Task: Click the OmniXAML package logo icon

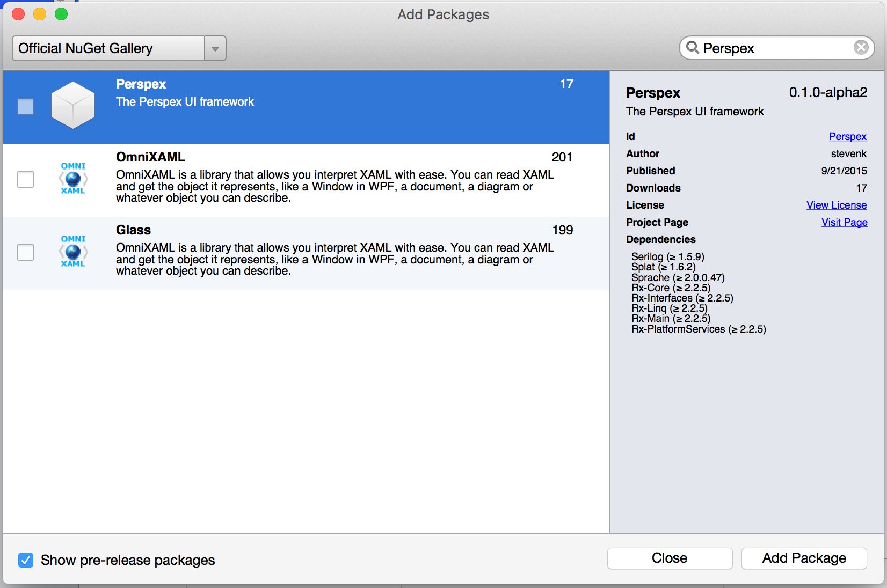Action: [73, 178]
